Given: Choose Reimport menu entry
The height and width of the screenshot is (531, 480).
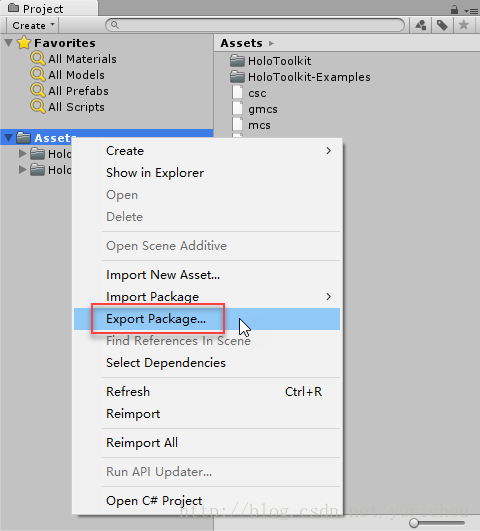Looking at the screenshot, I should click(x=207, y=413).
